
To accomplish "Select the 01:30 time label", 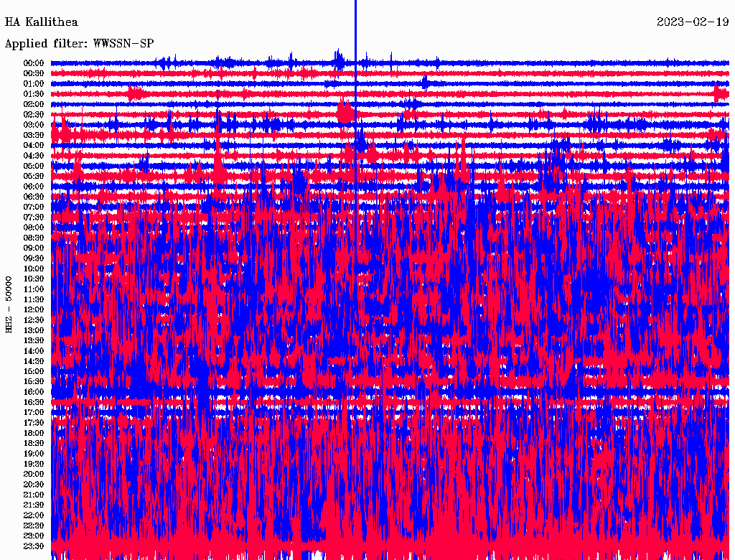I will point(34,94).
